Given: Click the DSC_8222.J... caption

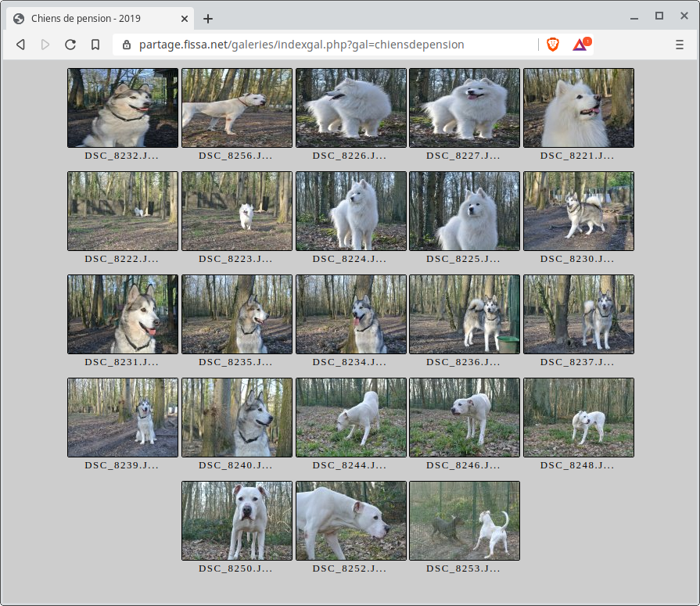Looking at the screenshot, I should (x=121, y=259).
